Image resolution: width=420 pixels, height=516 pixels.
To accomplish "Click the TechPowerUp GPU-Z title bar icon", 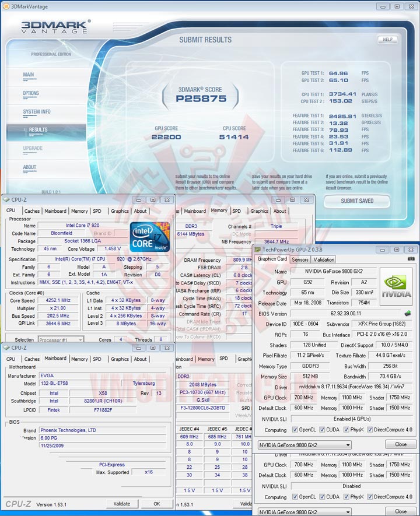I will coord(258,250).
